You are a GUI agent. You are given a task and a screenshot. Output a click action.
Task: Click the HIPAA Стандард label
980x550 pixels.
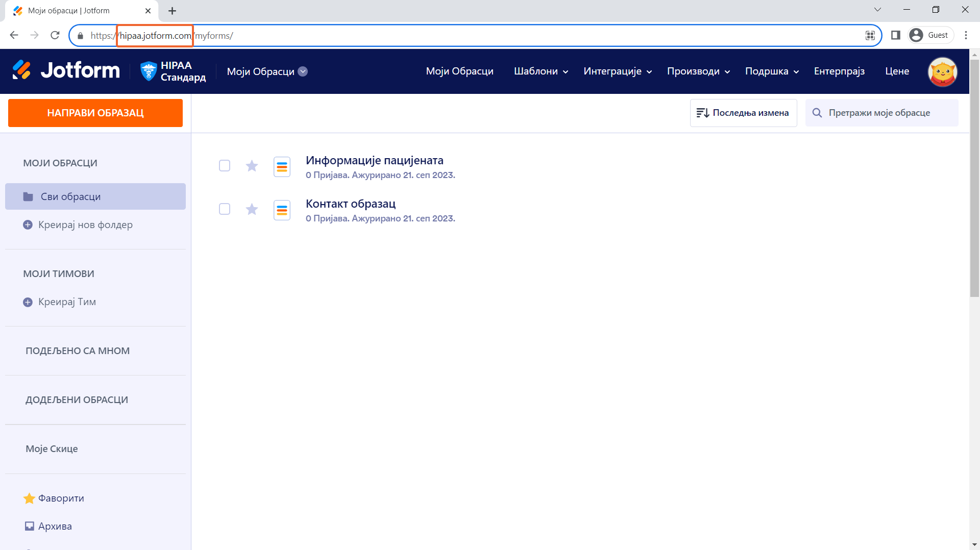point(183,71)
